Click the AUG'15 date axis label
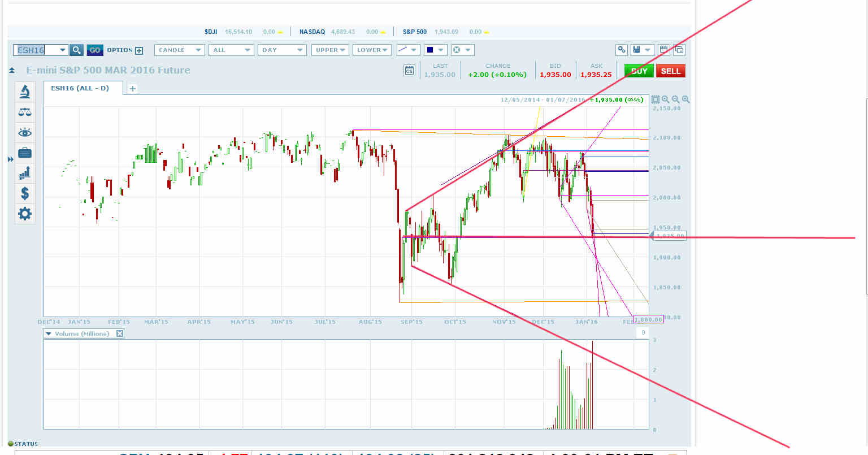The height and width of the screenshot is (455, 868). coord(370,322)
